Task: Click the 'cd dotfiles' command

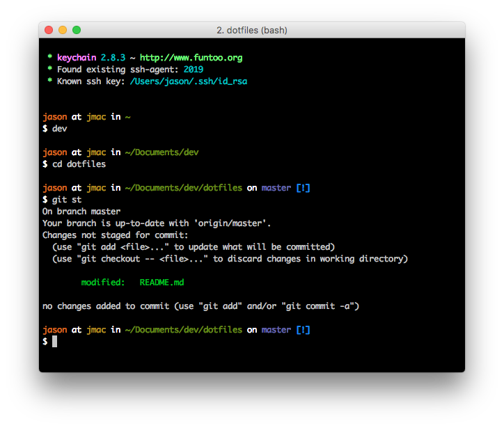Action: [79, 164]
